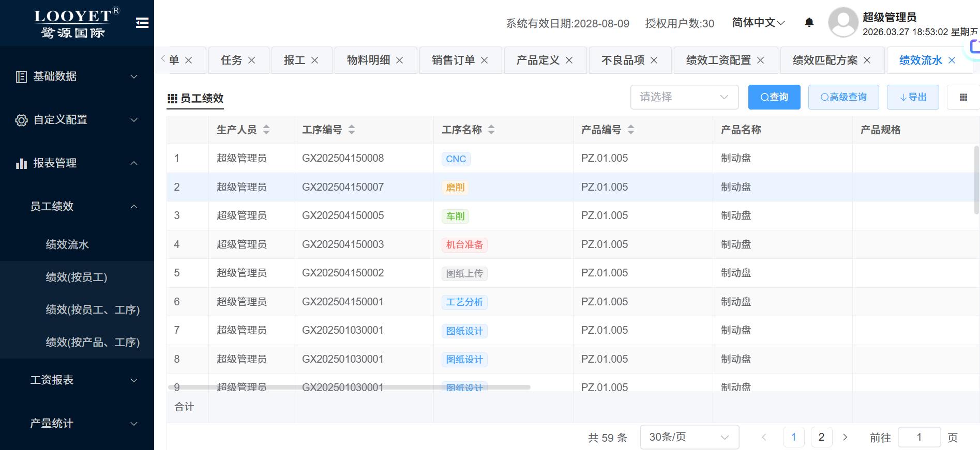Screen dimensions: 980x450
Task: Click the 查询 search button
Action: (x=774, y=97)
